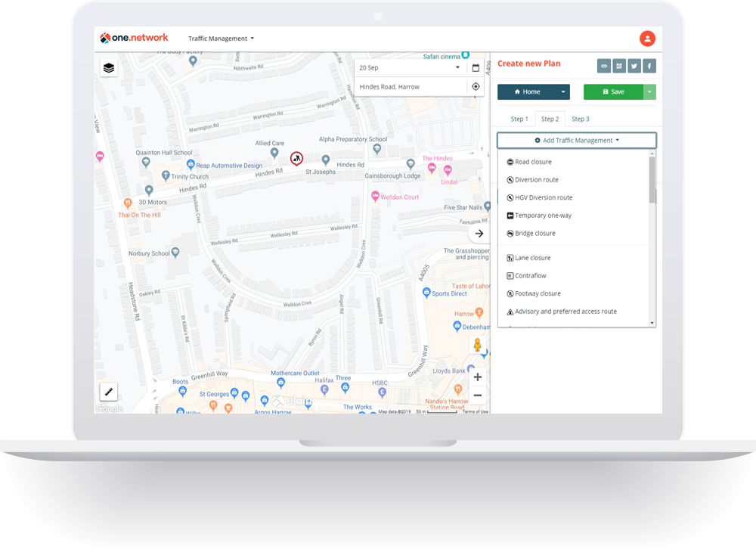
Task: Share the plan on Facebook
Action: [x=649, y=66]
